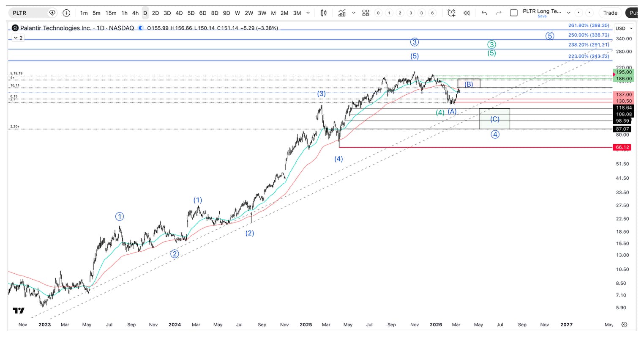Select the red 130.50 price label
Viewport: 644px width, 341px height.
(x=624, y=101)
